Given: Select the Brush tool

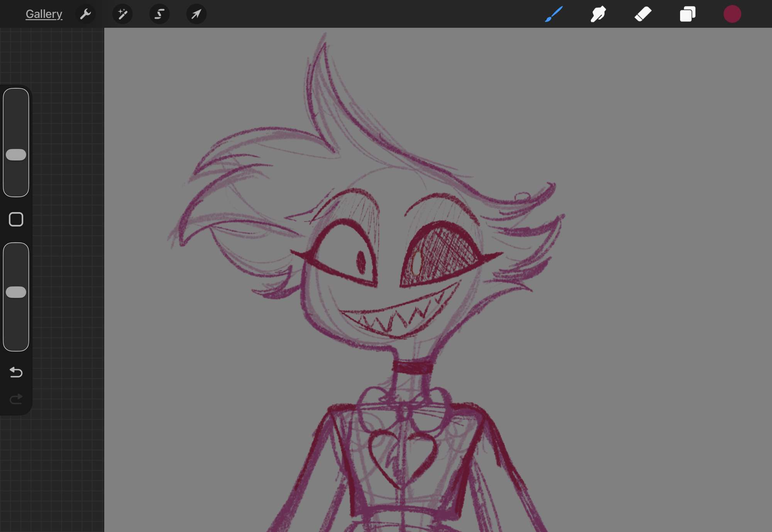Looking at the screenshot, I should click(x=554, y=14).
